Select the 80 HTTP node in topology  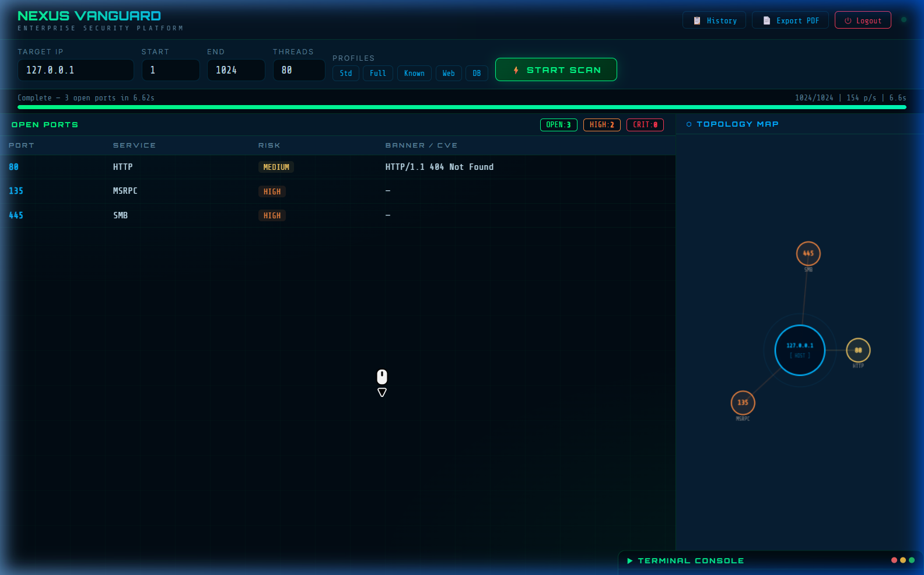(858, 350)
